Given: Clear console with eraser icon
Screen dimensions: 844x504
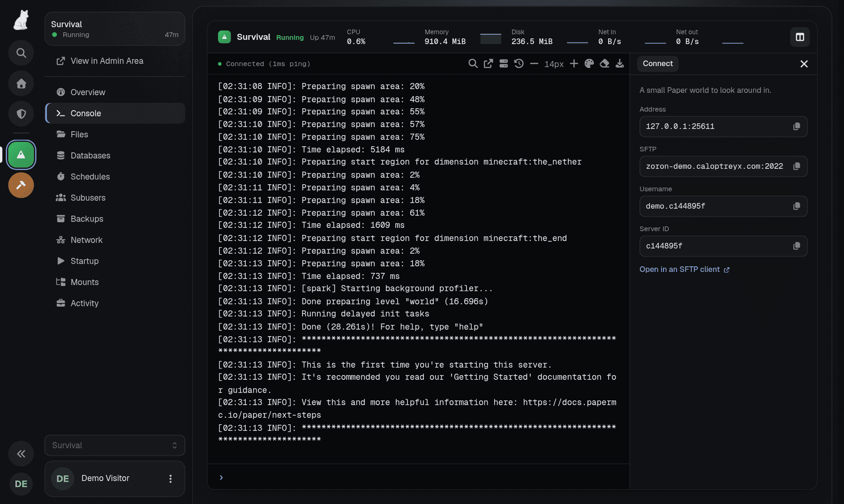Looking at the screenshot, I should [604, 64].
